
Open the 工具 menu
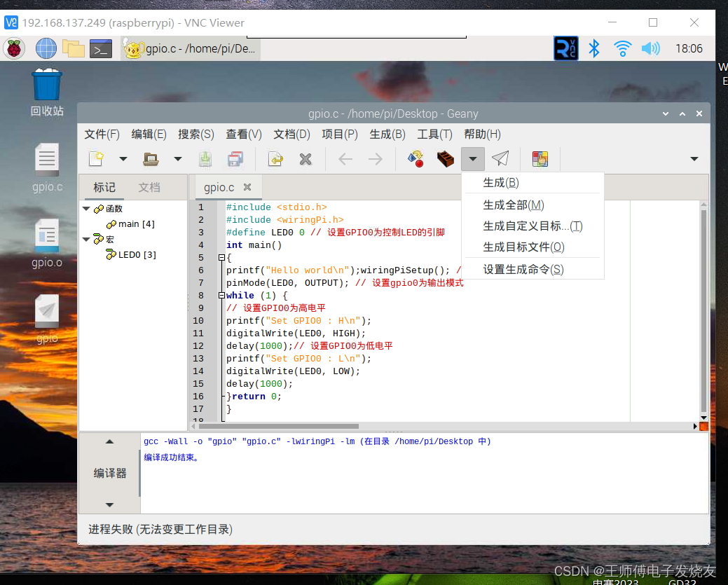[434, 134]
